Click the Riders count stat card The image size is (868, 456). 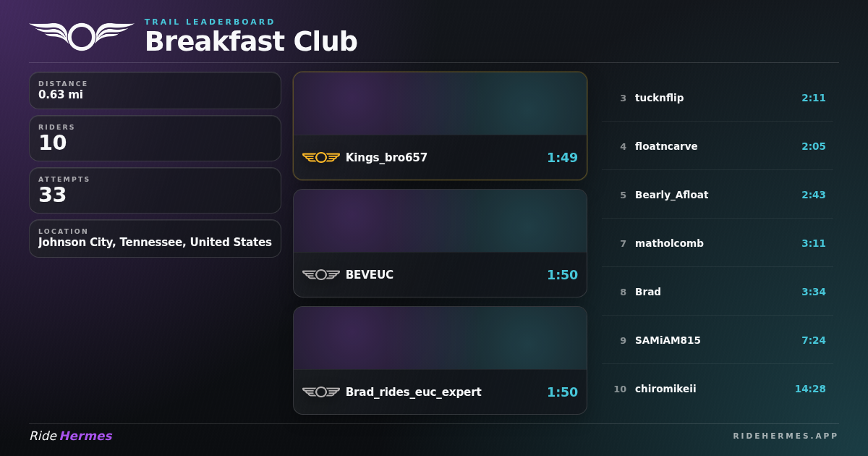point(155,138)
